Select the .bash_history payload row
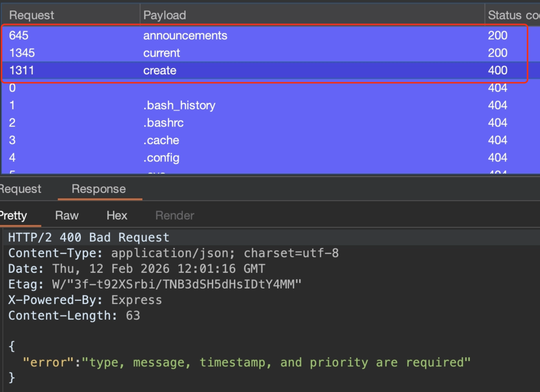 [179, 106]
